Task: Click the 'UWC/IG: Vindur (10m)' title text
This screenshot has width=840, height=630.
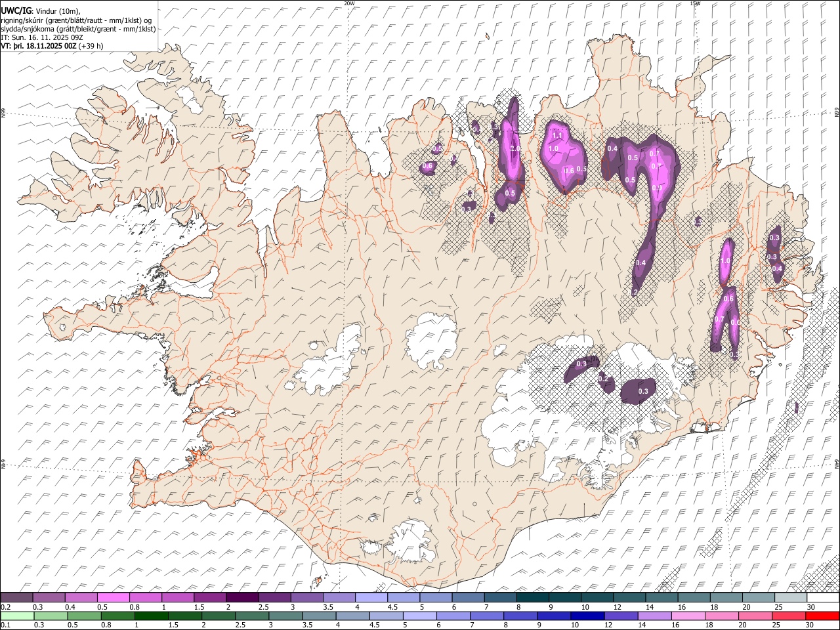Action: pyautogui.click(x=41, y=10)
